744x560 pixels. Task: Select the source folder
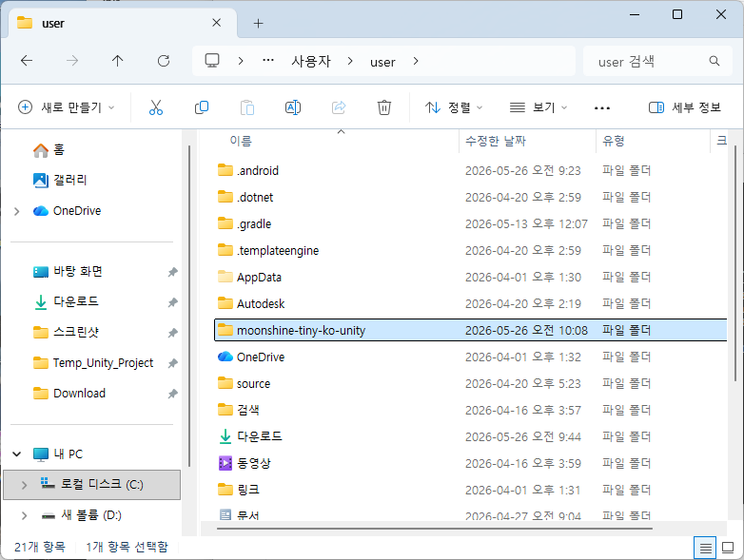pyautogui.click(x=471, y=383)
